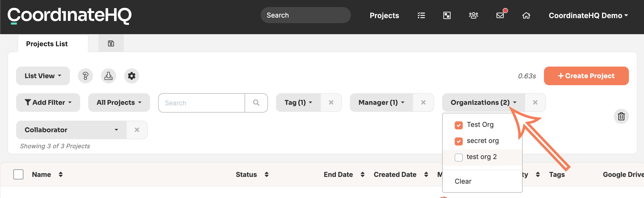
Task: Click the top navbar Search field
Action: (x=306, y=15)
